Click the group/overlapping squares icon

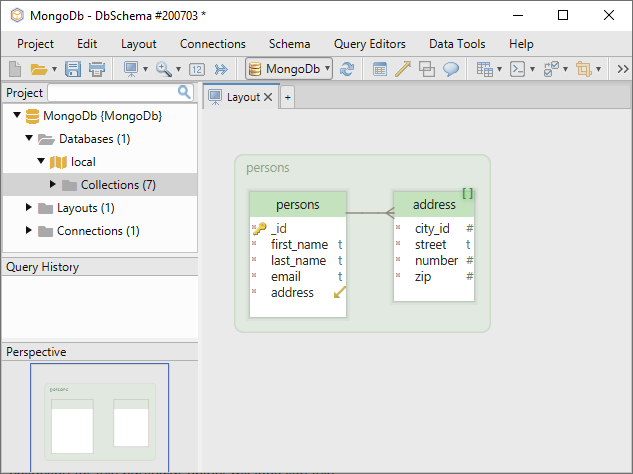427,69
